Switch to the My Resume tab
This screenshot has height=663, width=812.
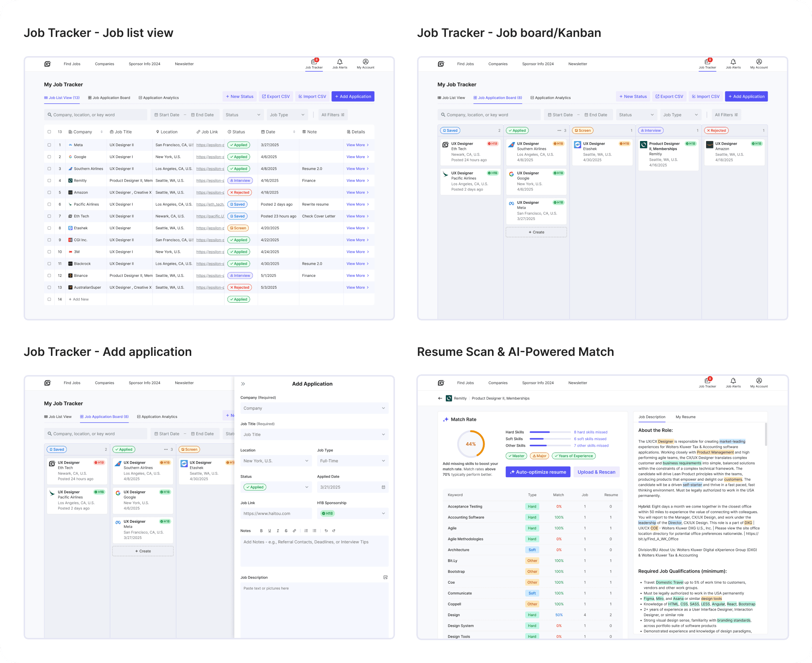(685, 417)
